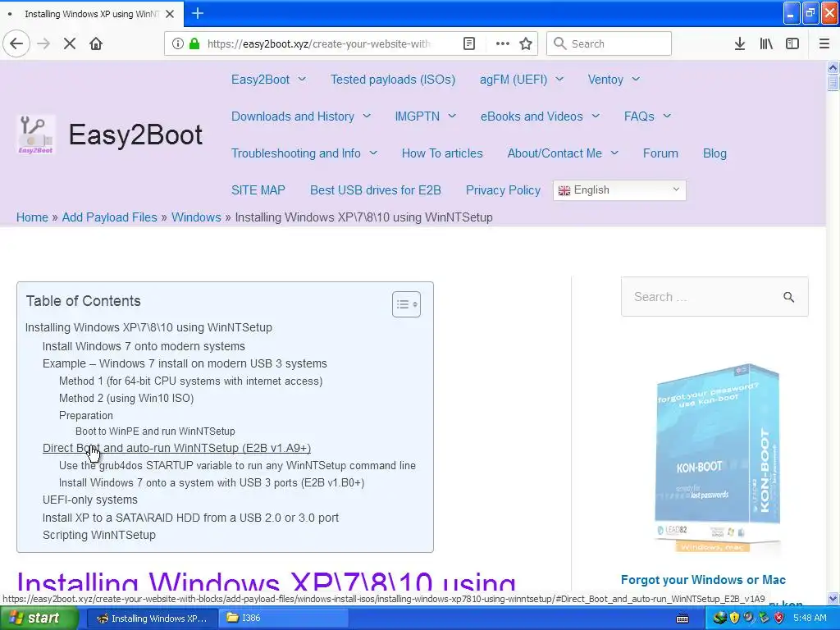Open How To articles page
The image size is (840, 630).
pos(442,153)
